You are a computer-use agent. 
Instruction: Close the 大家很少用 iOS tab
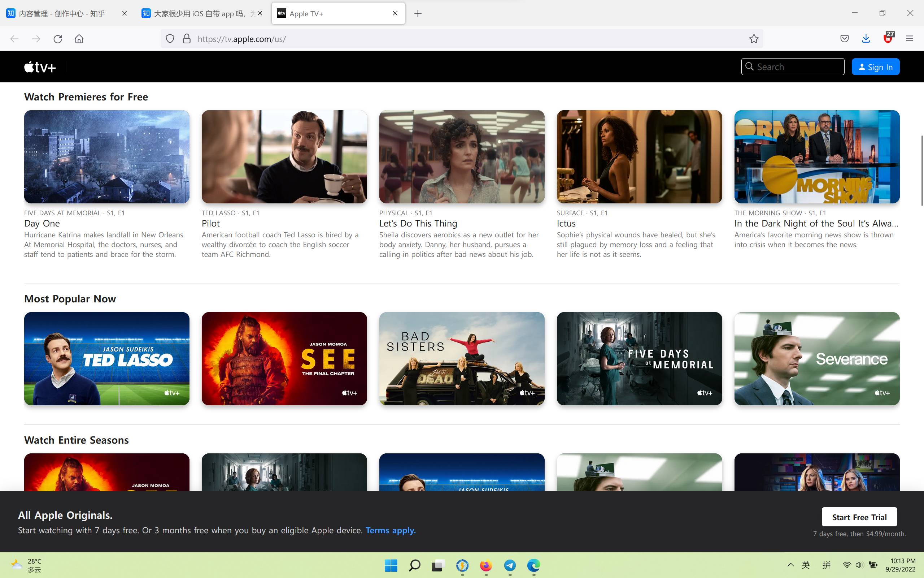pos(260,13)
